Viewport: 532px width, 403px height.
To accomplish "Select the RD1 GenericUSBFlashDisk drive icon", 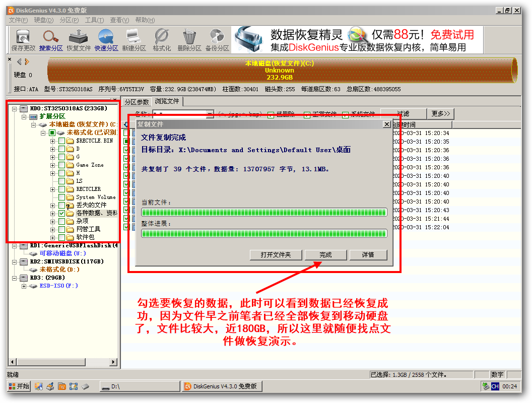I will pyautogui.click(x=23, y=245).
